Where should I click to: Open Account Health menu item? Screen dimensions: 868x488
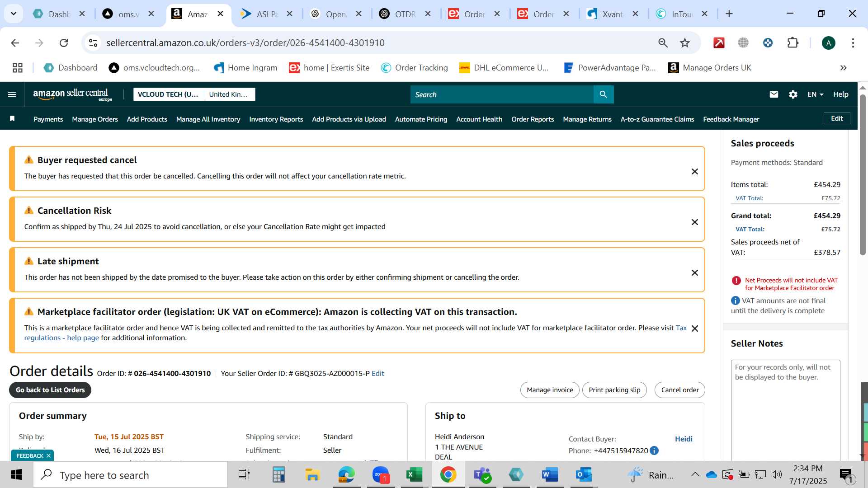click(x=479, y=119)
